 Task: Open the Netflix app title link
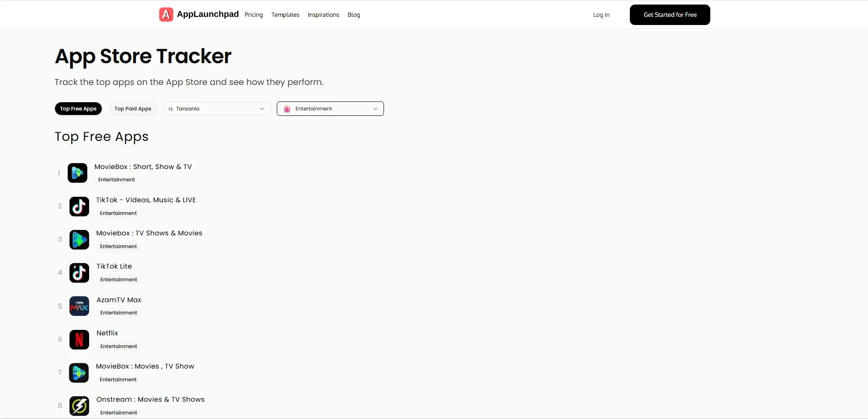(x=107, y=333)
